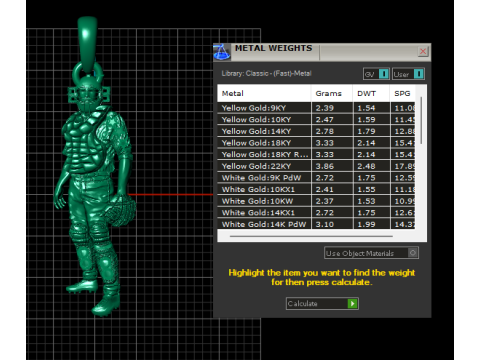Click the vertical scrollbar of metals table

click(x=421, y=120)
